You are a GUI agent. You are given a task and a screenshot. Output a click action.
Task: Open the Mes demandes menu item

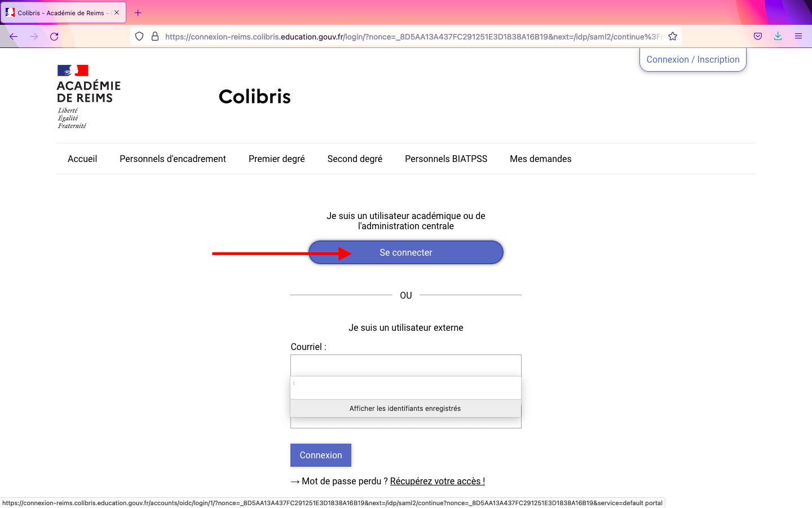tap(540, 159)
